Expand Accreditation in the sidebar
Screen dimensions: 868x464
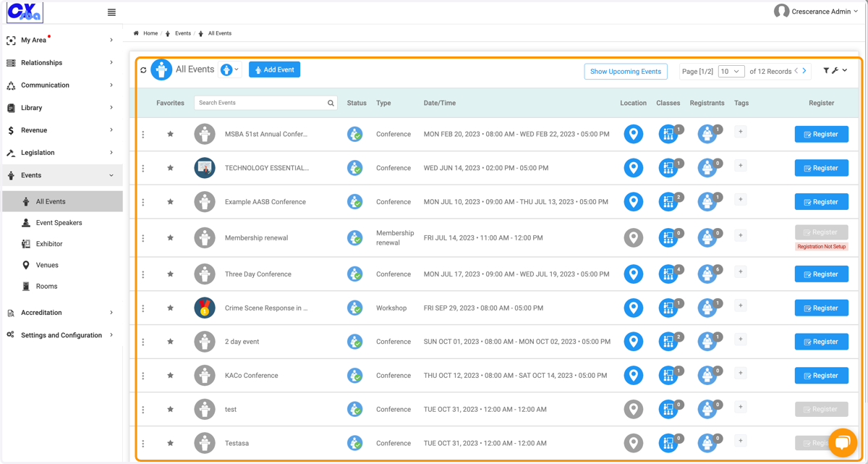point(61,313)
